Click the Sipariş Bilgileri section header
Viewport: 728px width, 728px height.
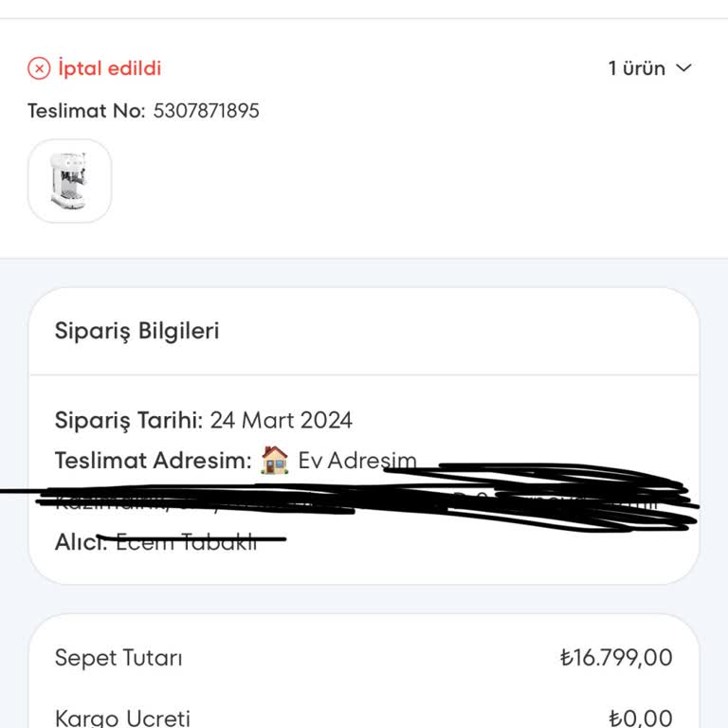(137, 331)
